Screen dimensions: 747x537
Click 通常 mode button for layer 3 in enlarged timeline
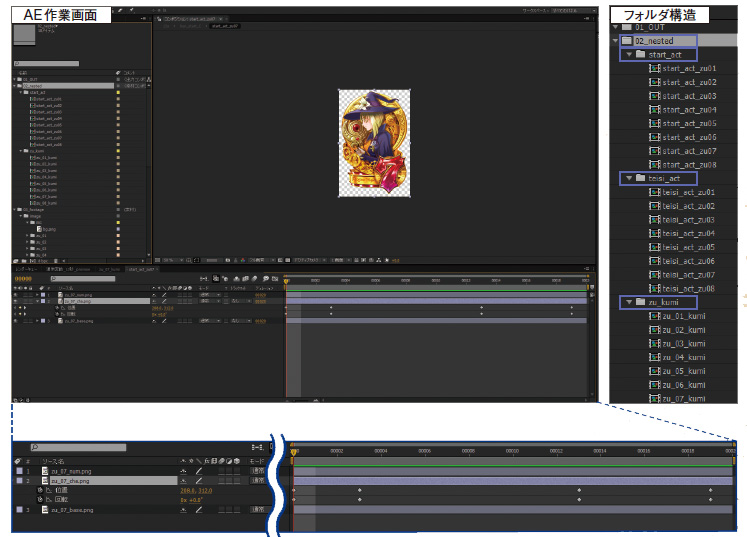[258, 509]
